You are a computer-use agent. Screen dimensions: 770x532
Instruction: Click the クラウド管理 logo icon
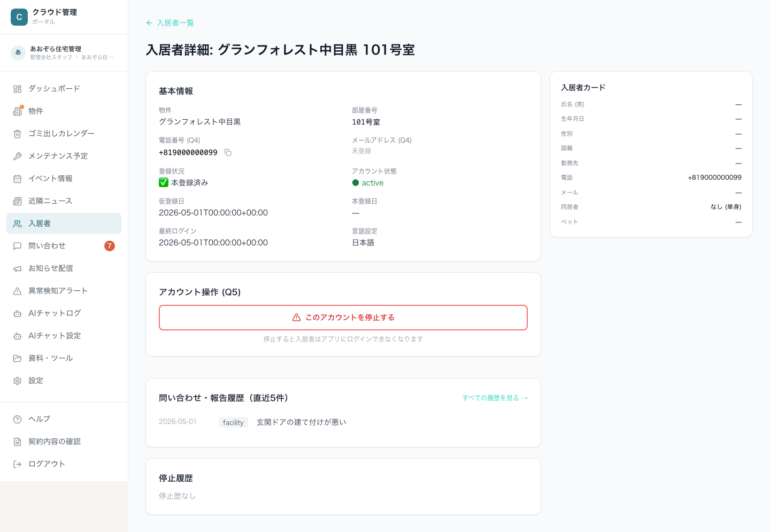pyautogui.click(x=19, y=17)
